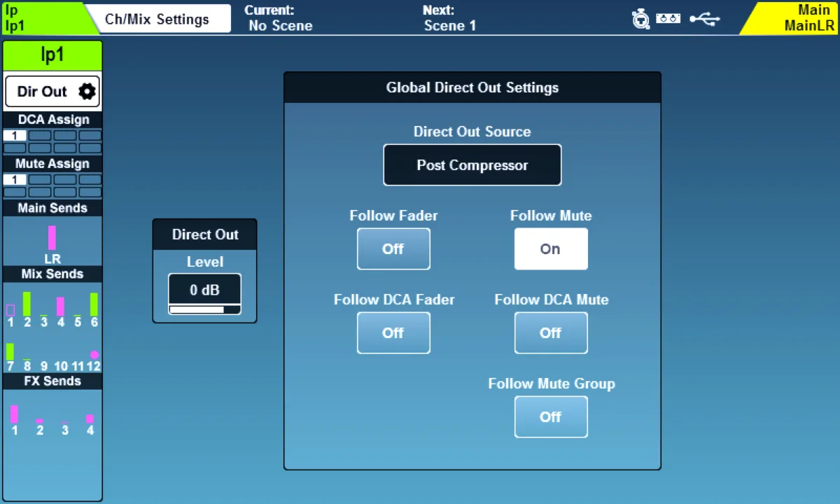Select Mix Send 4 level bar

coord(60,307)
